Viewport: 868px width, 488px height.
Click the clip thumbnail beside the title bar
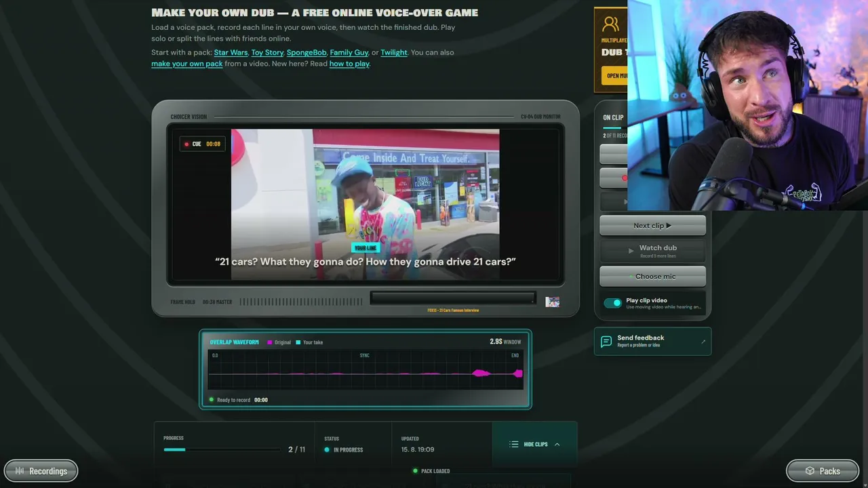(x=553, y=302)
